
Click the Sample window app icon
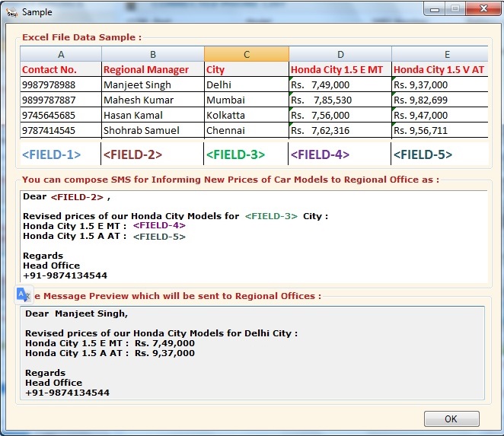click(x=12, y=12)
